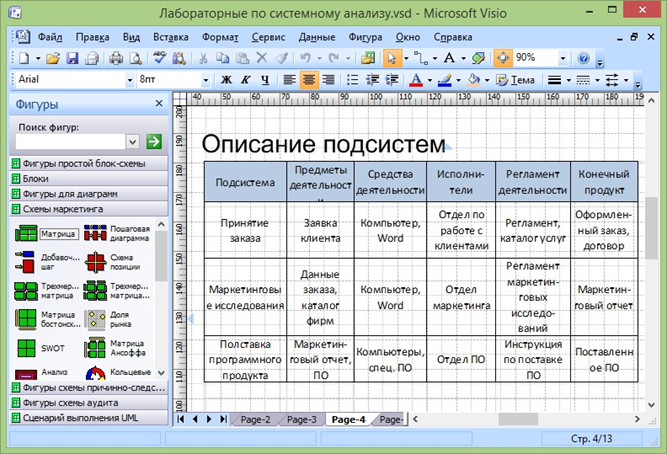Open the Вставка menu

171,37
